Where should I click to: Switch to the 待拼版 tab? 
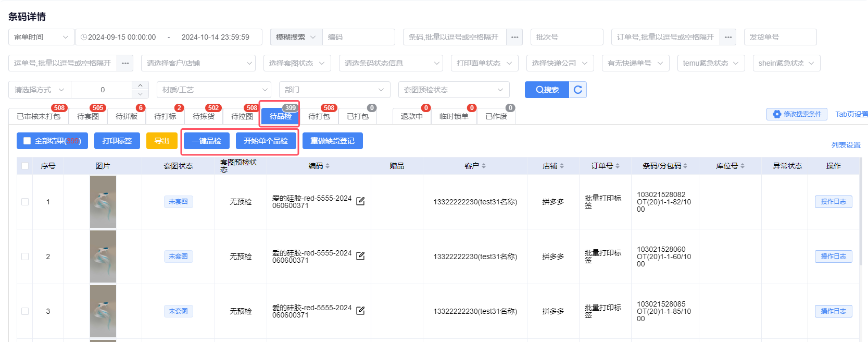point(127,116)
